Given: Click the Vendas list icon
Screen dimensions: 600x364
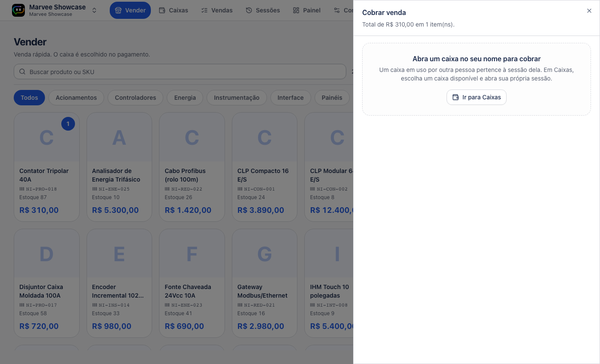Looking at the screenshot, I should 204,10.
